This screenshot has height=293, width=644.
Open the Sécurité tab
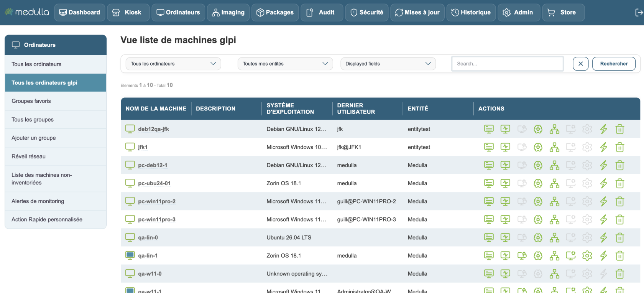point(367,13)
